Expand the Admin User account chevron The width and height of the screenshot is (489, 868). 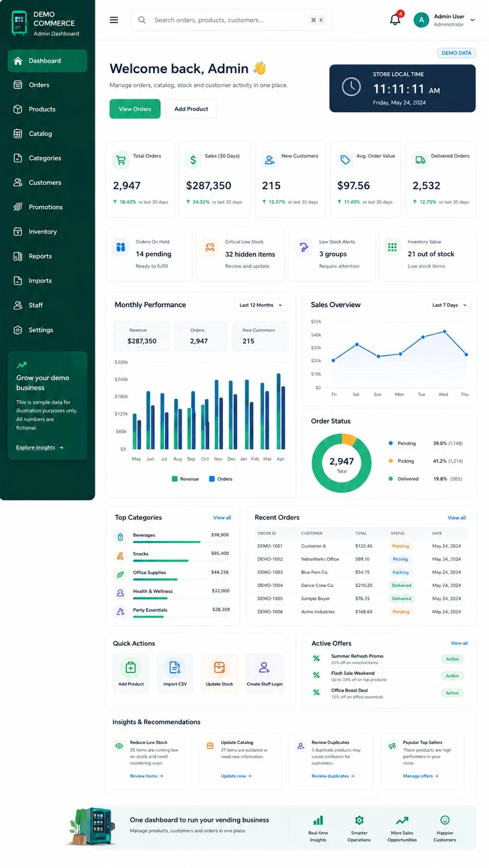coord(472,20)
